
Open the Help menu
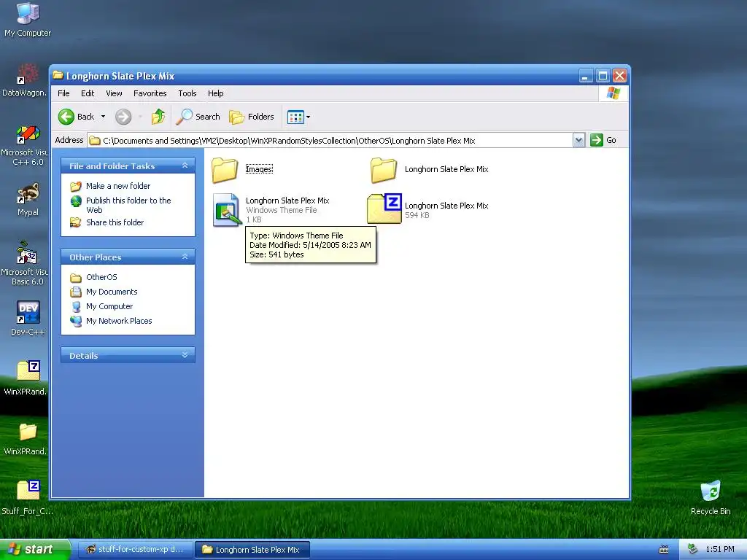(x=215, y=93)
